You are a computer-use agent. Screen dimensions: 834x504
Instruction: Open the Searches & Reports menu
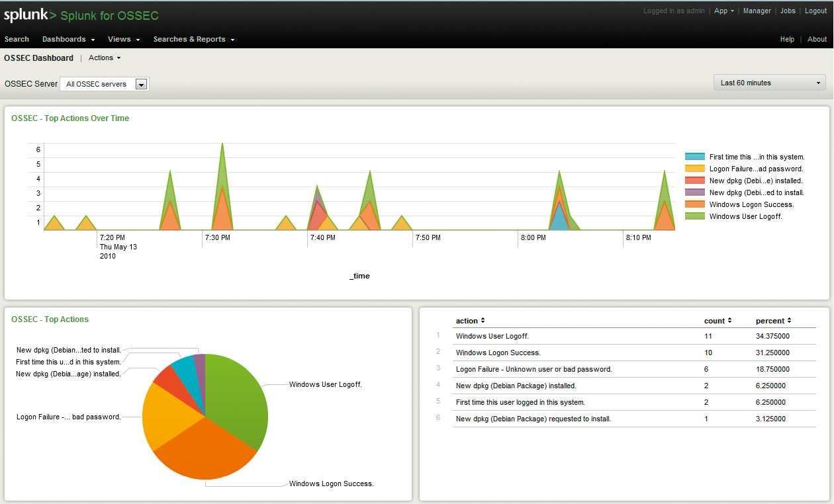pos(190,39)
